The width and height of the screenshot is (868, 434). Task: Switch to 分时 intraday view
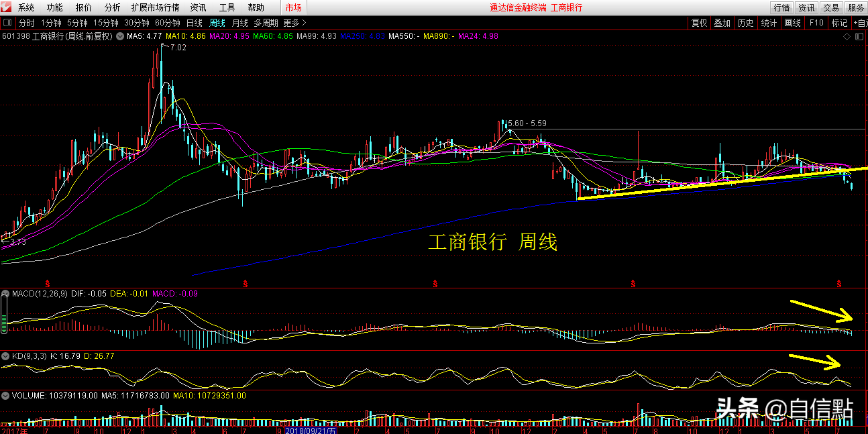pyautogui.click(x=26, y=23)
